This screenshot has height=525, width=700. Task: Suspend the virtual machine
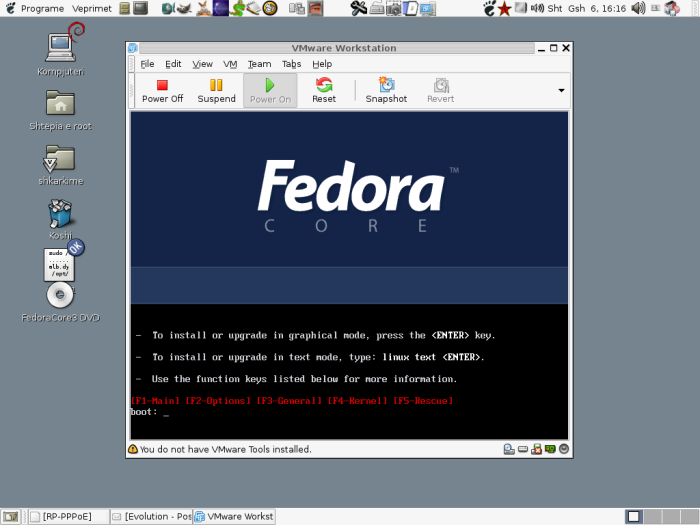[217, 91]
